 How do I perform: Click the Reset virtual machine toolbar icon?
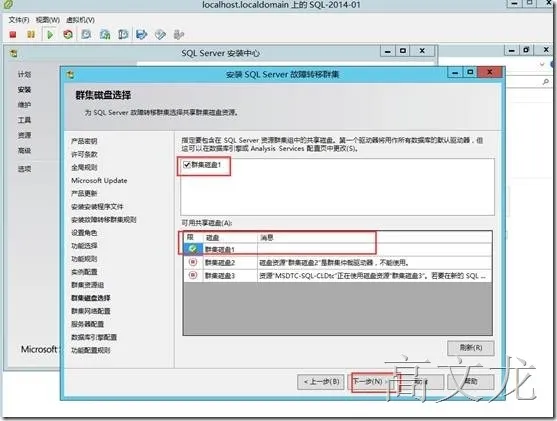click(68, 34)
